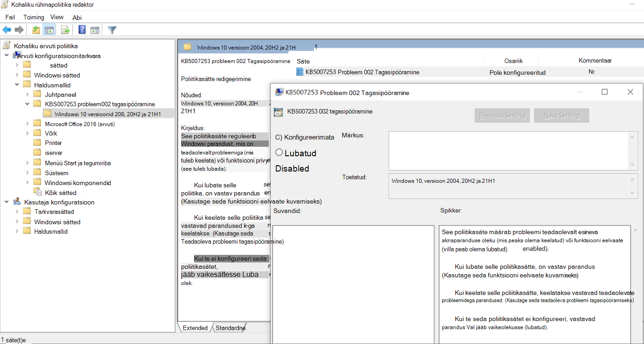Collapse the Kasutaja konfiguratsioon node
Image resolution: width=644 pixels, height=344 pixels.
[x=7, y=202]
